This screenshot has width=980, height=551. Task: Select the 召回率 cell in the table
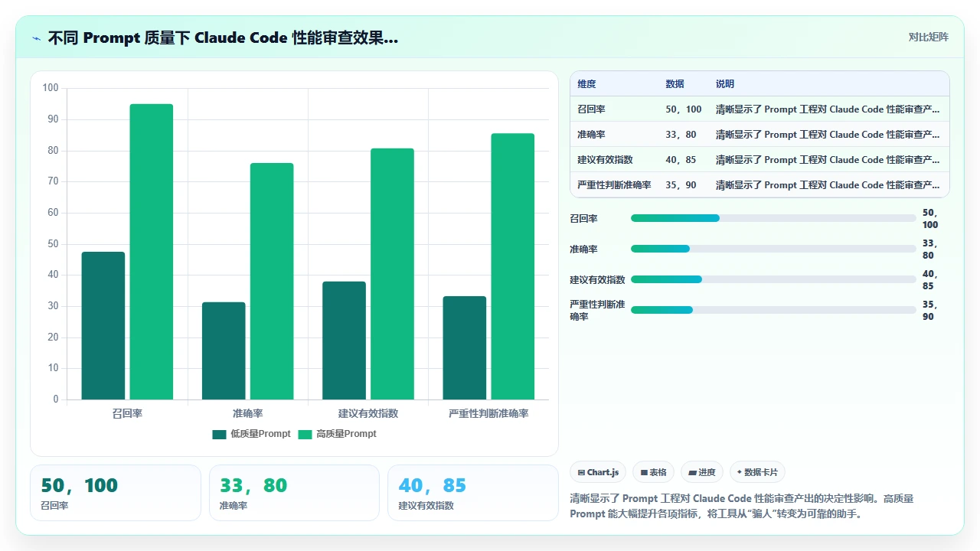[591, 109]
